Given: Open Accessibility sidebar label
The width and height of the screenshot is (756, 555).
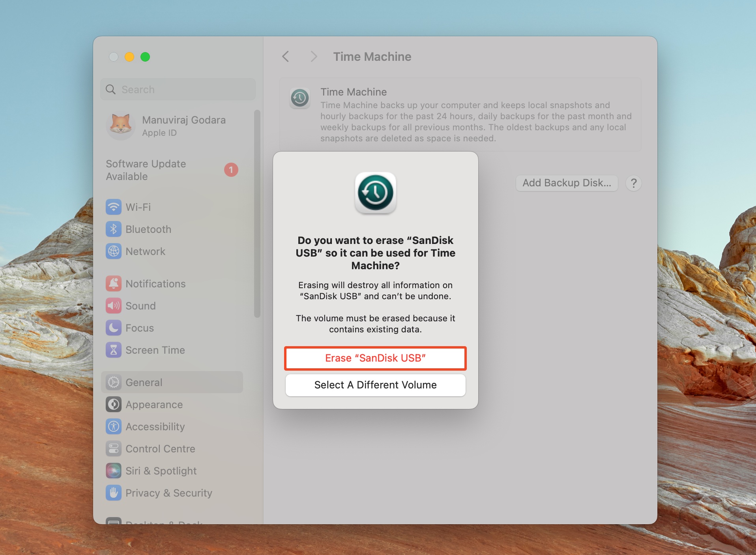Looking at the screenshot, I should 155,427.
